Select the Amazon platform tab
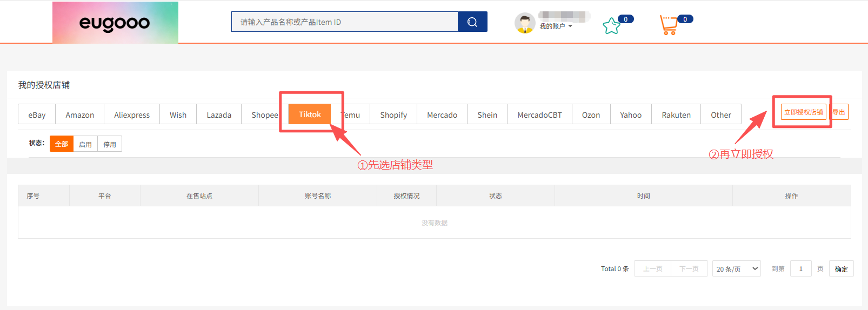 click(80, 114)
